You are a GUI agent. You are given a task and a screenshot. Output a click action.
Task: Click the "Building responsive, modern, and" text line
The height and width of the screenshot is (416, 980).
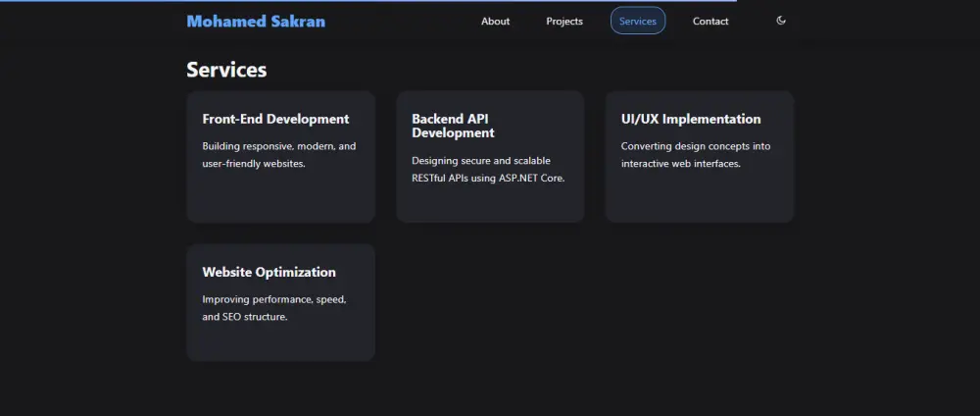pyautogui.click(x=279, y=146)
